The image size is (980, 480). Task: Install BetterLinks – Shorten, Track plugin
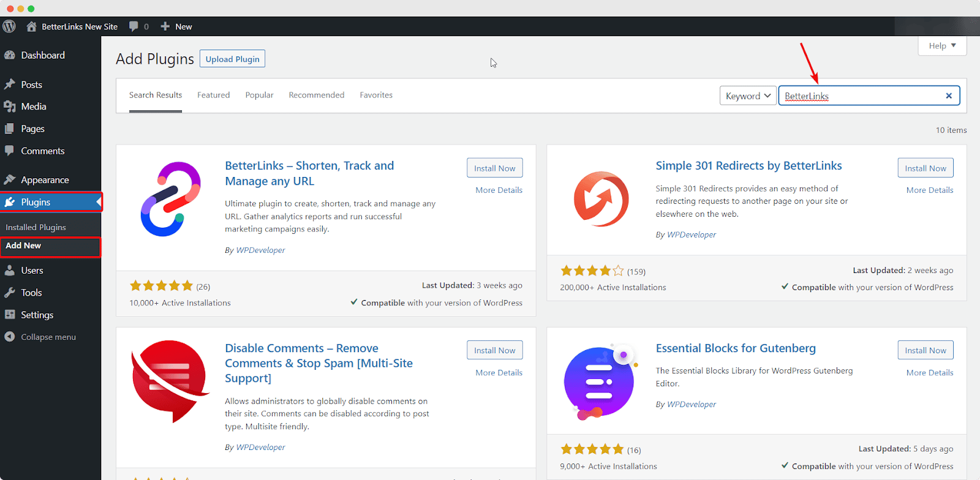tap(495, 168)
